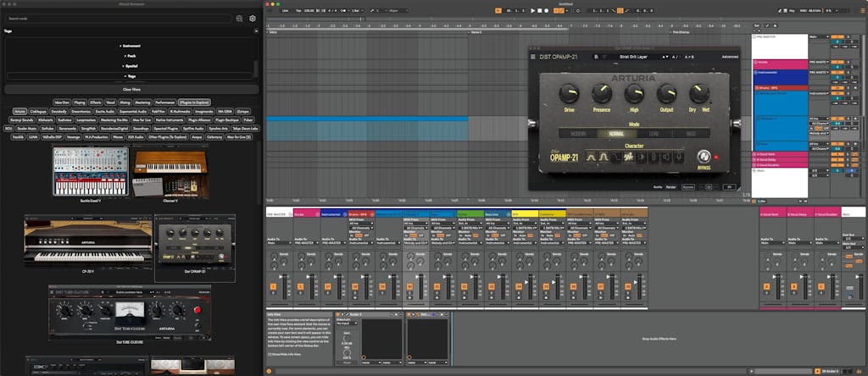Viewport: 868px width, 376px height.
Task: Collapse the Tags filter section
Action: (x=131, y=75)
